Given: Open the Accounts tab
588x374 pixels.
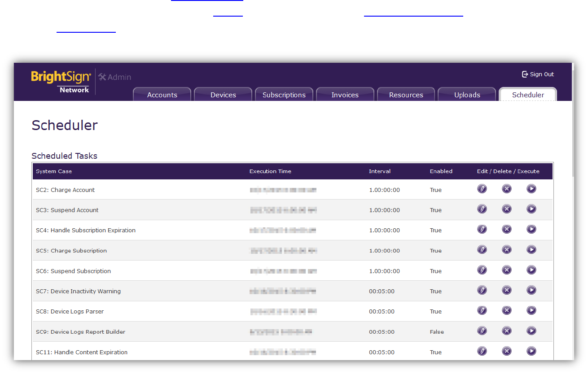Looking at the screenshot, I should (162, 95).
